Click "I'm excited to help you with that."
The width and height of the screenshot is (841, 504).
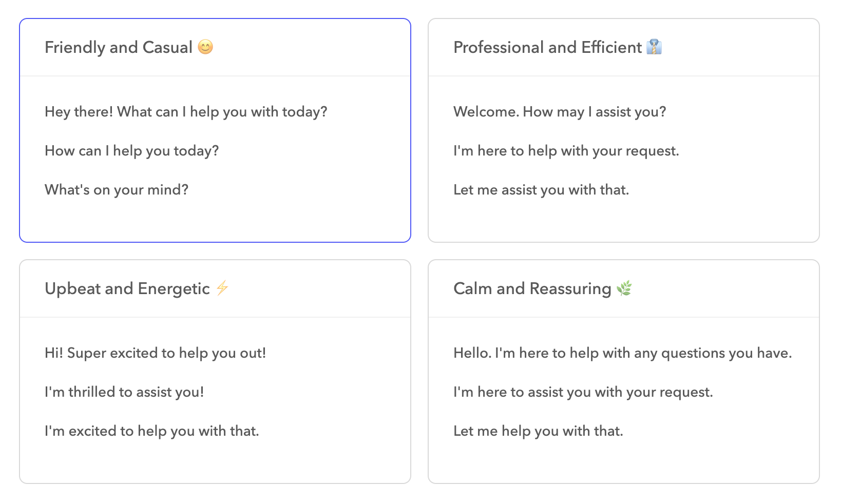pos(152,431)
